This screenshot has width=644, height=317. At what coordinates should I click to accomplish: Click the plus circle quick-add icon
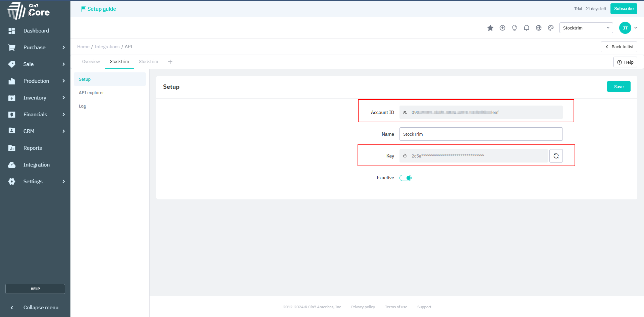point(502,28)
